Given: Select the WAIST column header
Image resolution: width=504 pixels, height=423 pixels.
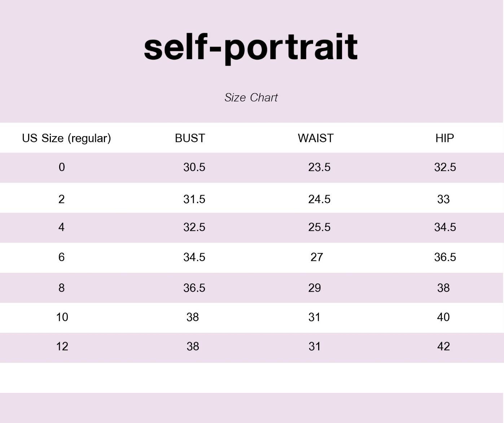Looking at the screenshot, I should click(316, 138).
